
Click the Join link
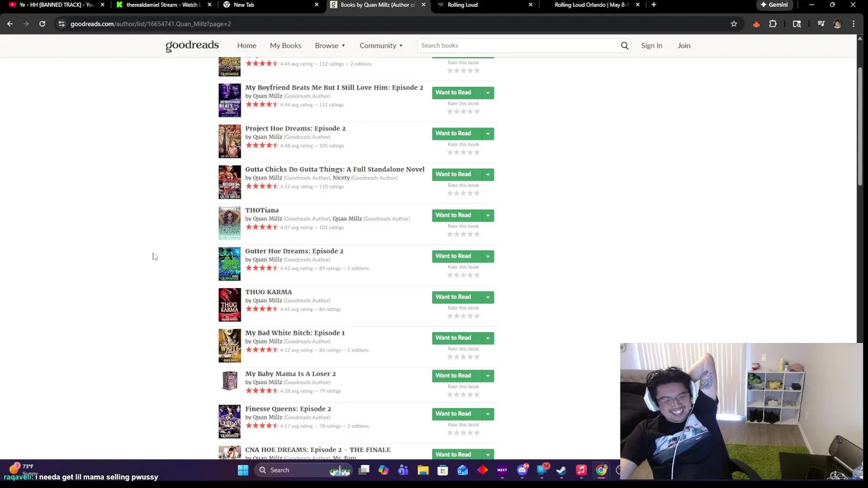[x=684, y=45]
